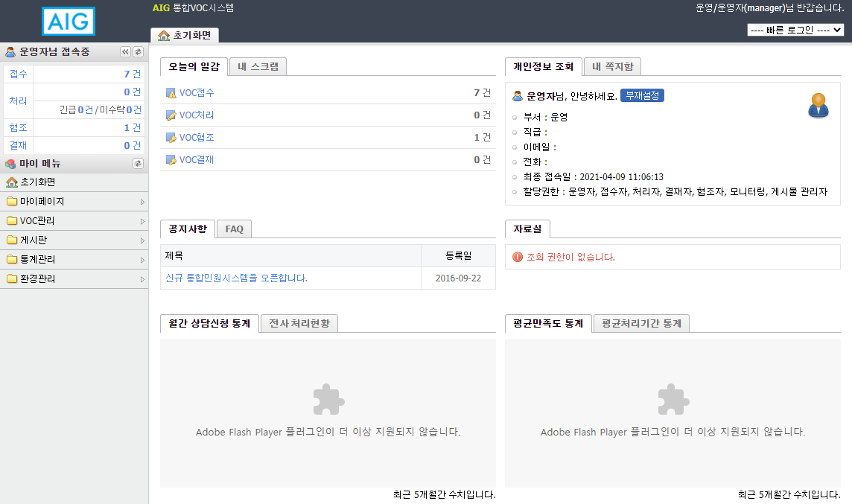Refresh the 운영자님 접속중 status panel
Image resolution: width=852 pixels, height=504 pixels.
pyautogui.click(x=138, y=51)
